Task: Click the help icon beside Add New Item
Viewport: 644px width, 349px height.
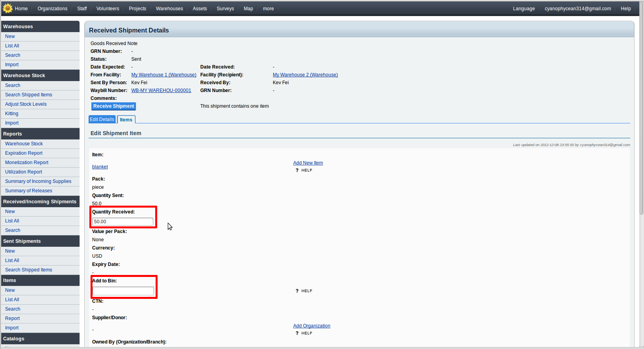Action: pos(297,170)
